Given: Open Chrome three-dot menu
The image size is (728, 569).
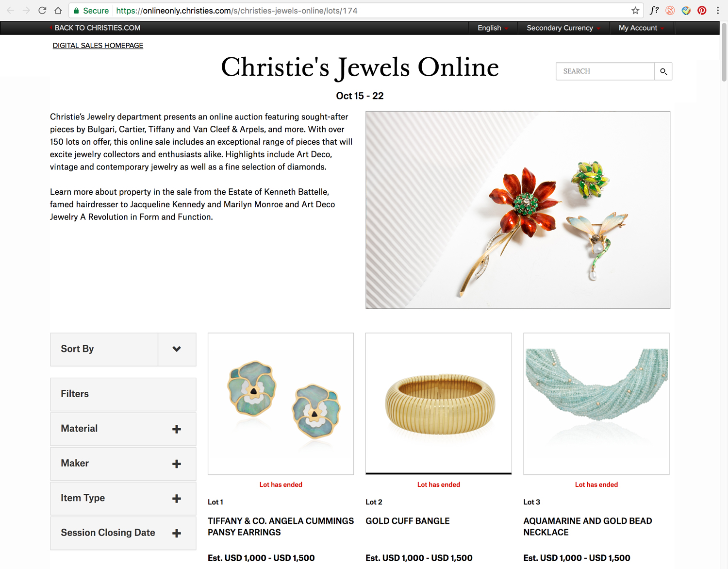Looking at the screenshot, I should tap(717, 11).
